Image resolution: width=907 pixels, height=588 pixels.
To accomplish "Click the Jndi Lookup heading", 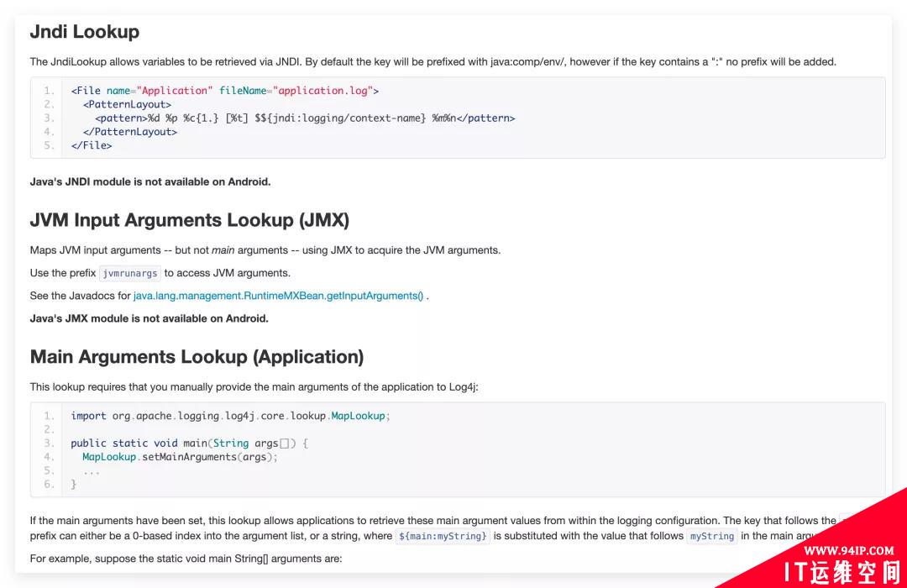I will (x=85, y=32).
